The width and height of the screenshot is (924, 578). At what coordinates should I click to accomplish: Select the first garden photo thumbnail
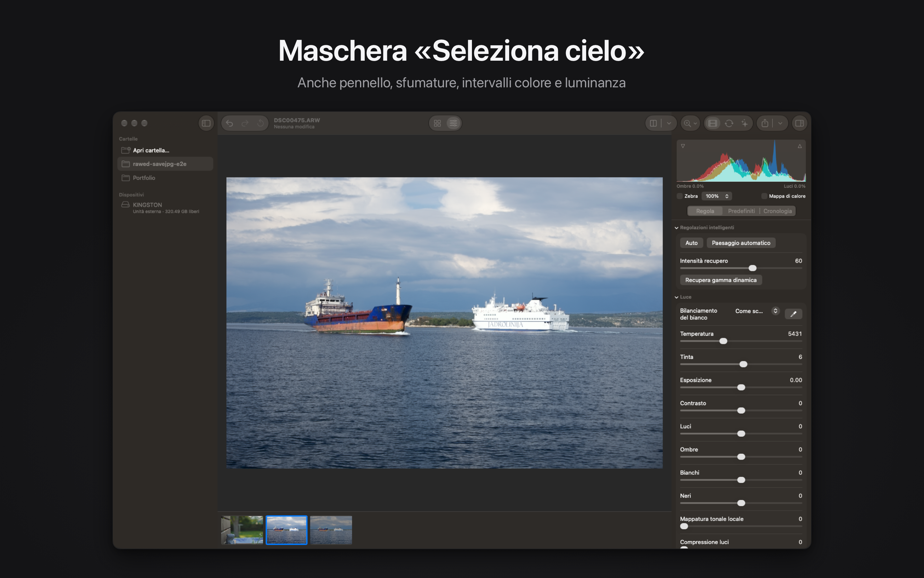[x=242, y=530]
